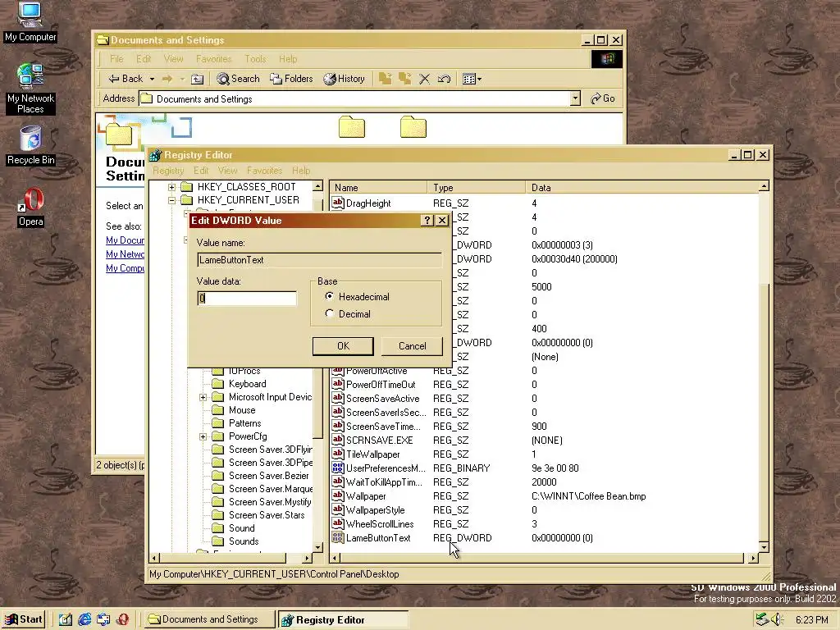840x630 pixels.
Task: Expand the PowerCfg tree node
Action: [203, 436]
